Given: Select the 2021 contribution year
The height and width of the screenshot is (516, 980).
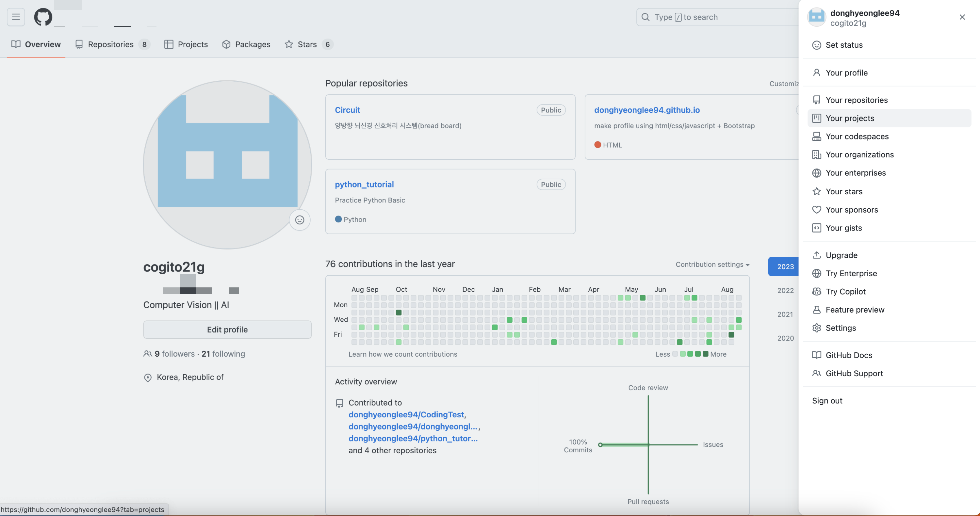Looking at the screenshot, I should coord(785,314).
